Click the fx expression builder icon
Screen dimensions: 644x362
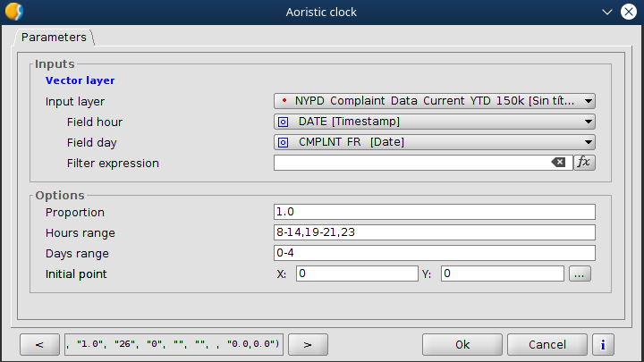click(x=584, y=163)
